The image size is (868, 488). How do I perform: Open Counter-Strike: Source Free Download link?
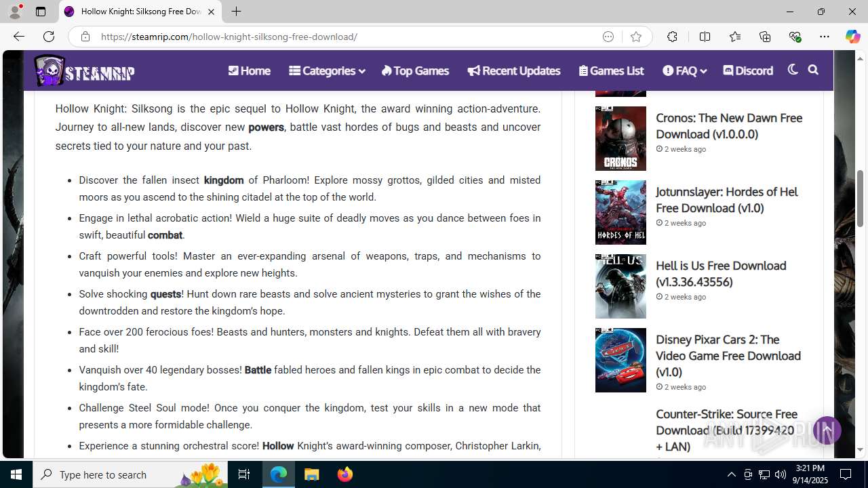pos(727,430)
